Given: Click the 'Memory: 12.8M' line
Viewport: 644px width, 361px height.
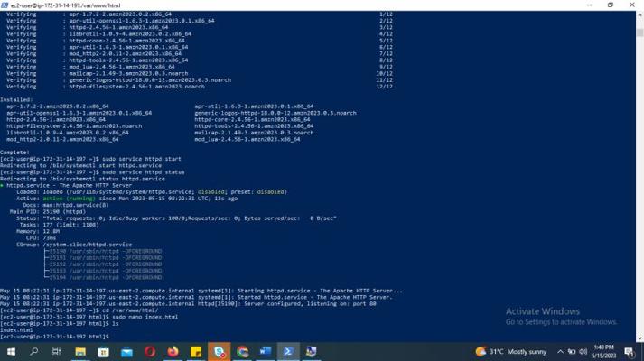Looking at the screenshot, I should (38, 231).
